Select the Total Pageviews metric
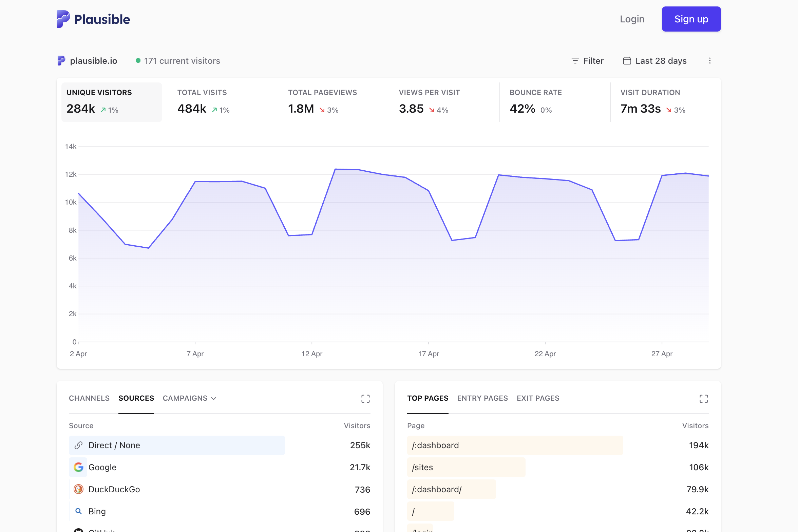Image resolution: width=798 pixels, height=532 pixels. click(x=333, y=102)
